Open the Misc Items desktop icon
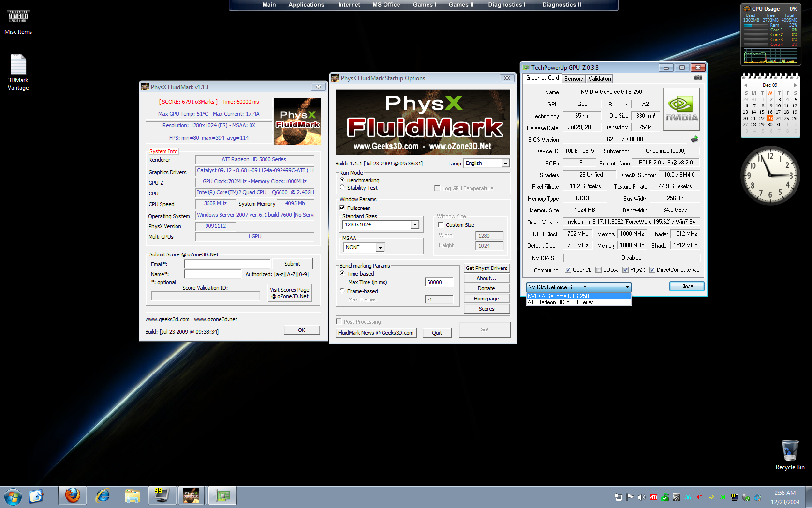This screenshot has width=812, height=508. coord(18,22)
